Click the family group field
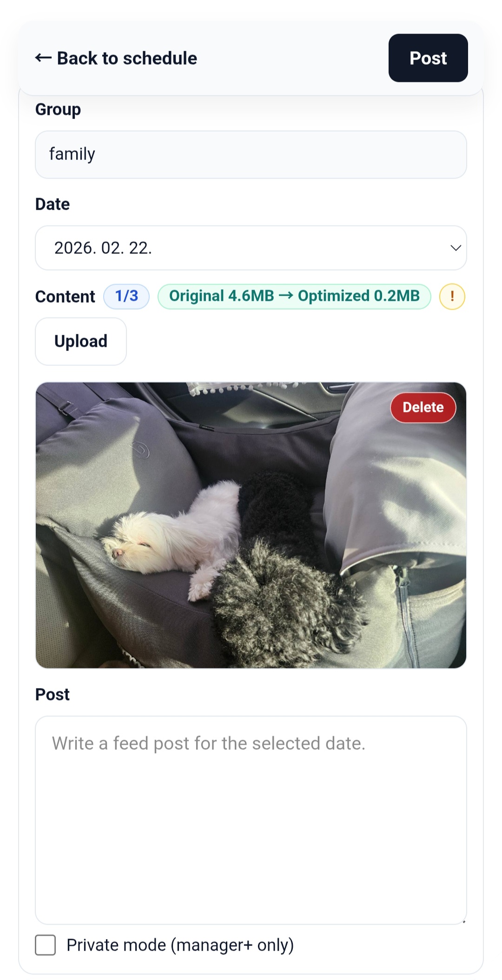502x980 pixels. pos(251,154)
